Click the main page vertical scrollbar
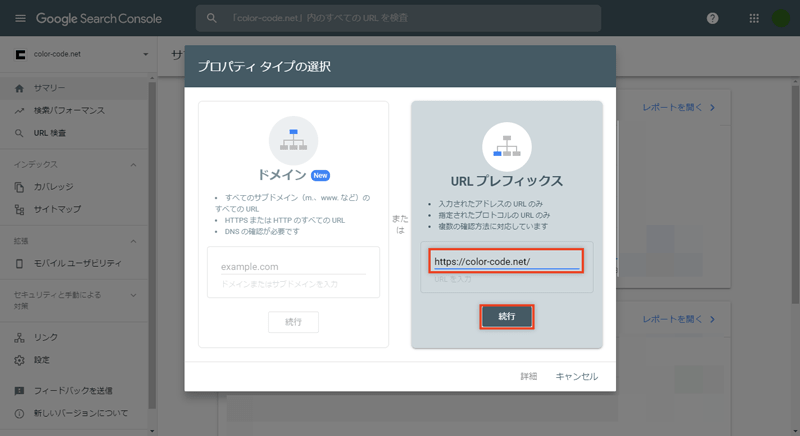The image size is (800, 436). point(795,194)
